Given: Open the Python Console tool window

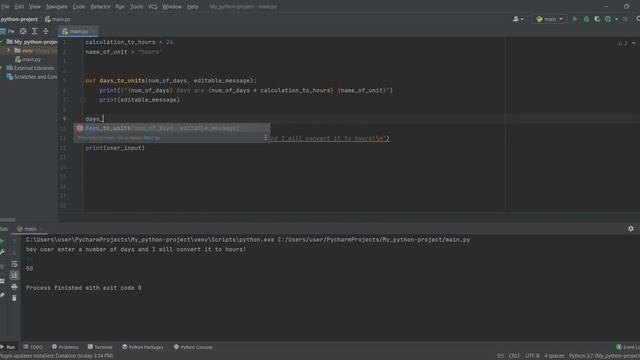Looking at the screenshot, I should click(x=193, y=347).
